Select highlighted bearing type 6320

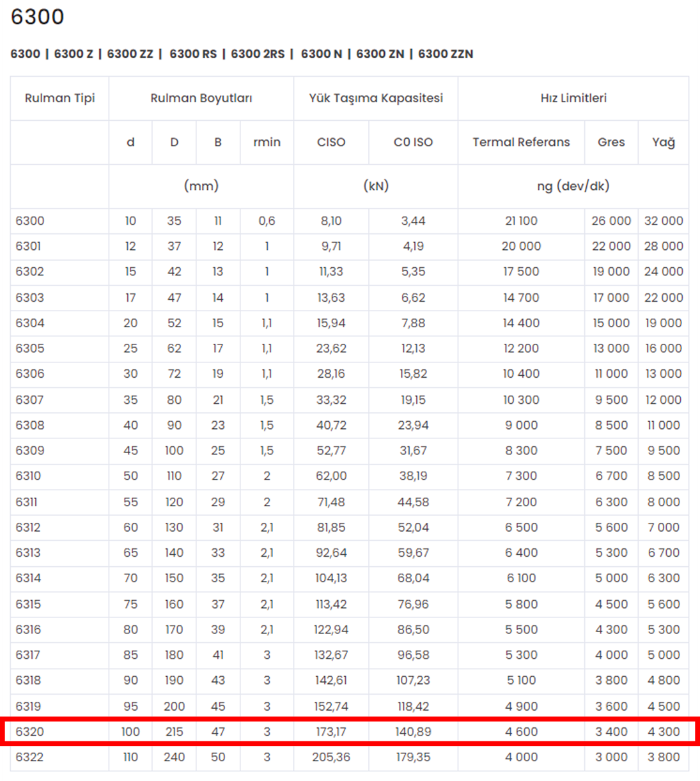click(x=30, y=732)
